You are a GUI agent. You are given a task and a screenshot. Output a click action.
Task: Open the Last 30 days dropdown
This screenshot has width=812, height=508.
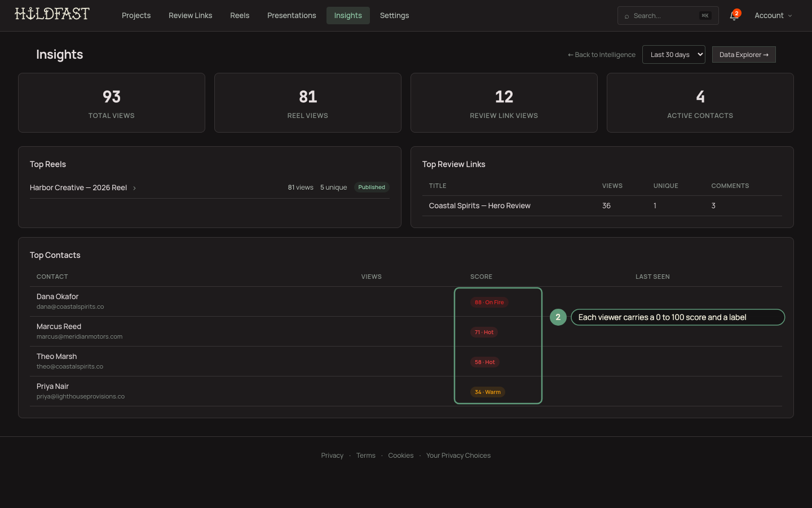pos(673,55)
